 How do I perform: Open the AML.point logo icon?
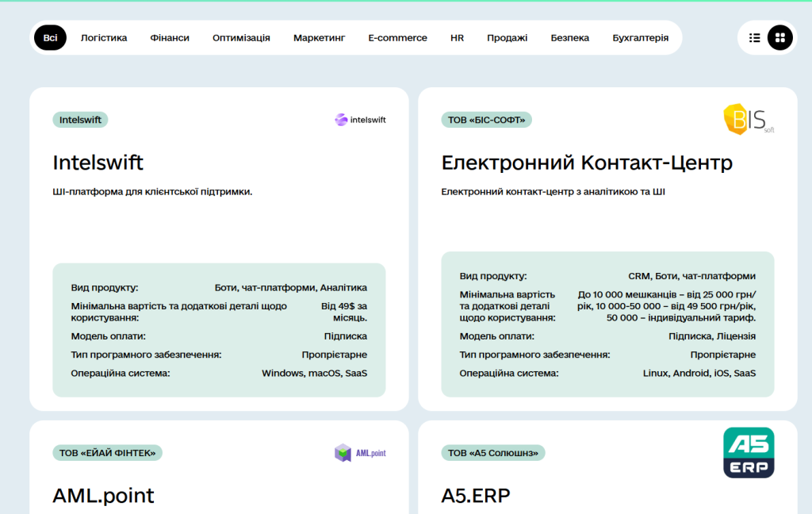[x=362, y=452]
